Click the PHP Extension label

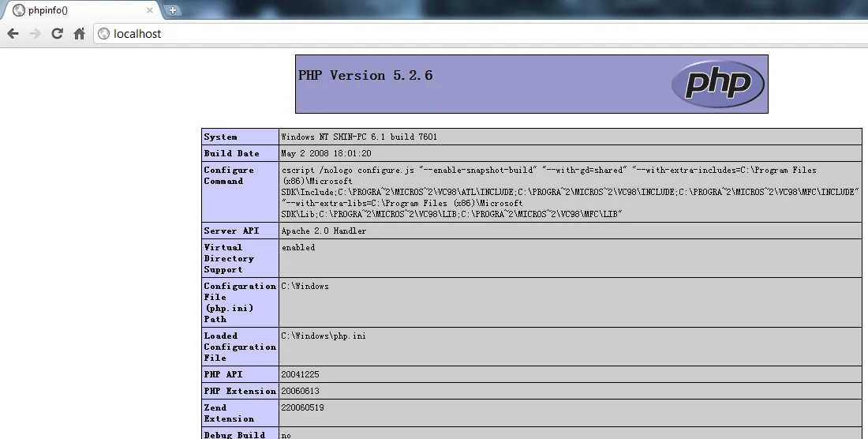(240, 391)
